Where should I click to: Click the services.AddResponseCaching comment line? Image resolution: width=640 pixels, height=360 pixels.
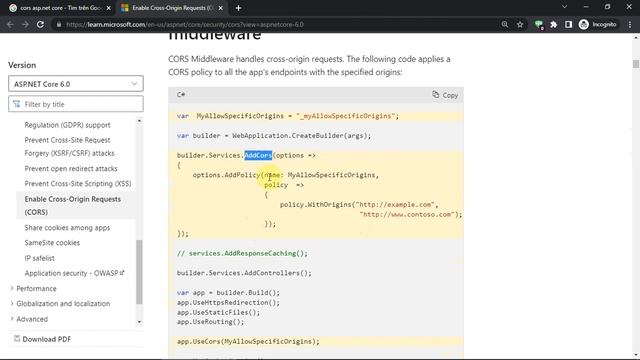[242, 253]
